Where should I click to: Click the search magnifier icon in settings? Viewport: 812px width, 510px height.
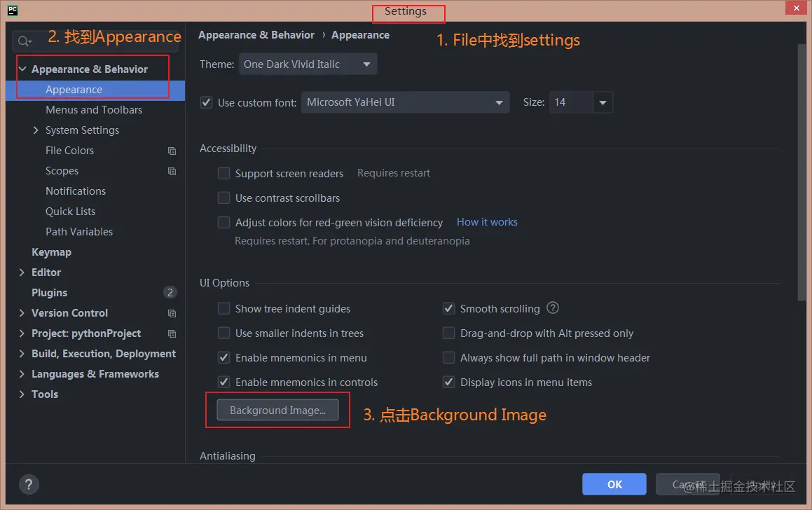(x=24, y=41)
